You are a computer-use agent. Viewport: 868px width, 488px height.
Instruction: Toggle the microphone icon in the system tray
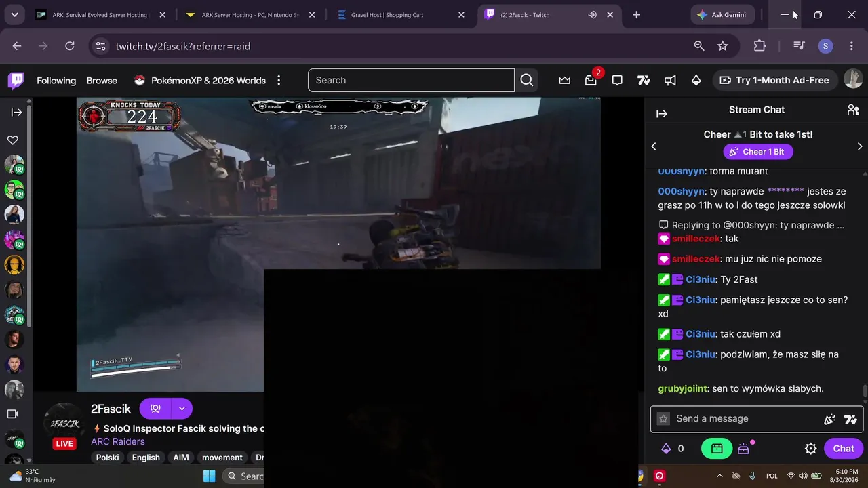click(x=752, y=476)
